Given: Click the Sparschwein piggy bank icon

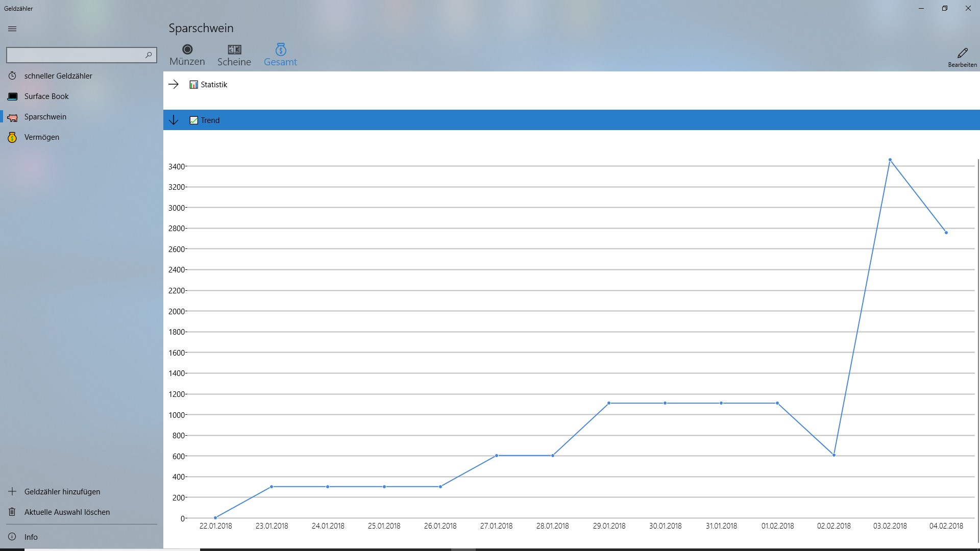Looking at the screenshot, I should coord(13,117).
